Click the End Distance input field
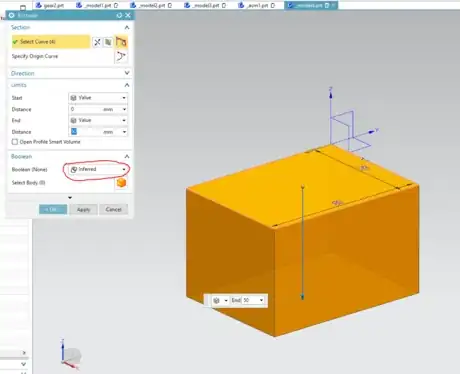Image resolution: width=460 pixels, height=374 pixels. [93, 132]
